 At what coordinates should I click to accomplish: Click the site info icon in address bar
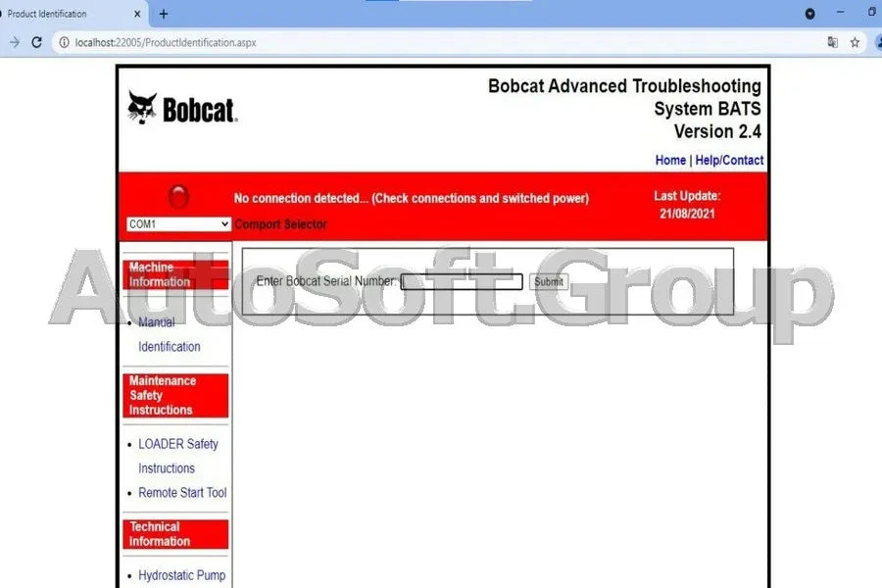64,42
